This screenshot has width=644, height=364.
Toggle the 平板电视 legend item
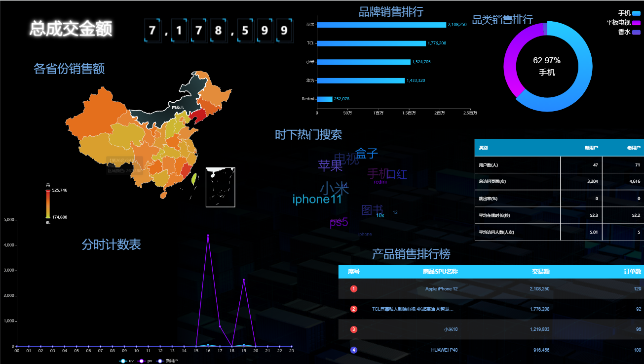click(x=623, y=22)
